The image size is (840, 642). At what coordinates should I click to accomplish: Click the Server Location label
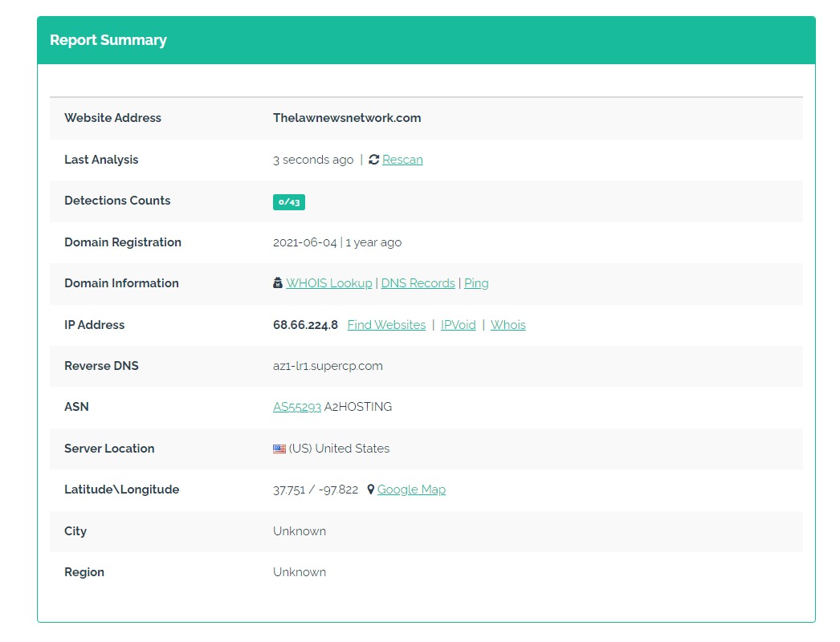tap(109, 449)
